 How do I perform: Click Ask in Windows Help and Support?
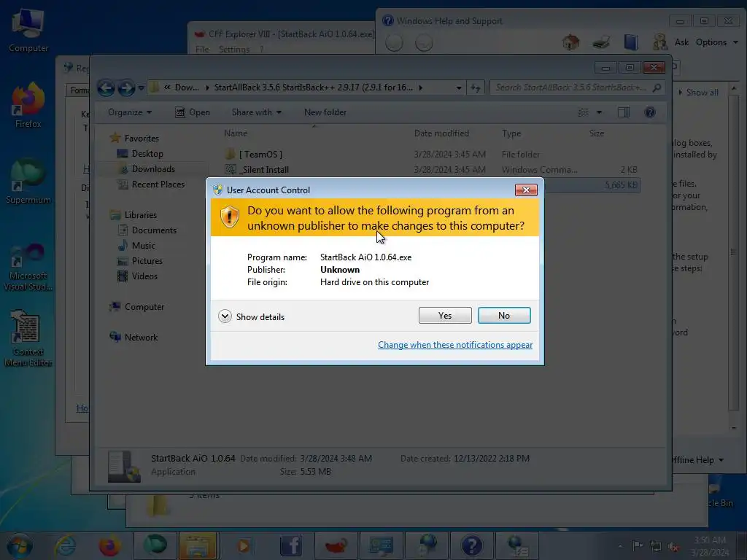pyautogui.click(x=681, y=42)
